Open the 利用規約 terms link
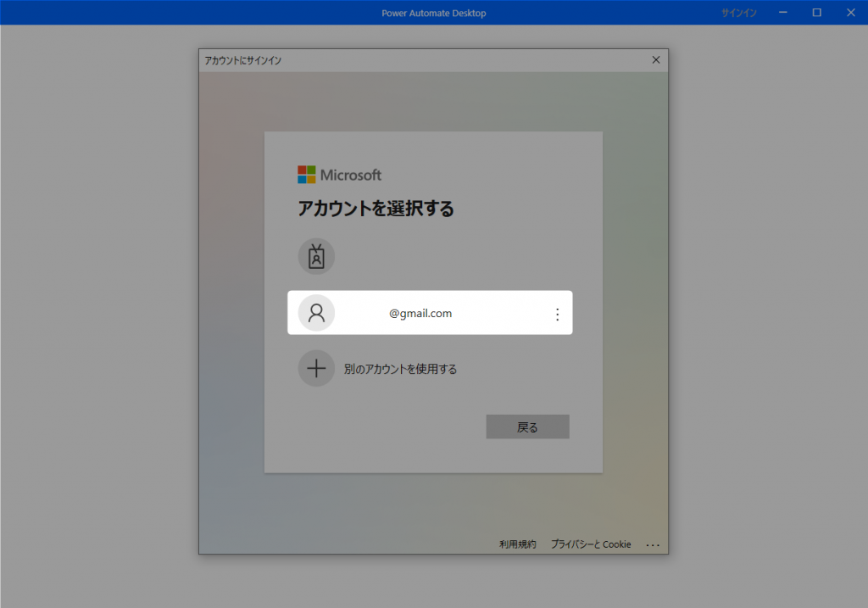Screen dimensions: 868x608 click(517, 544)
